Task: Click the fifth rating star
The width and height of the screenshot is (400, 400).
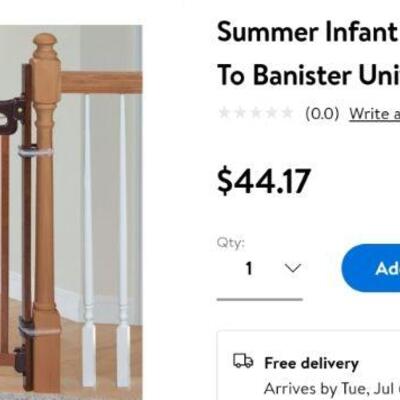Action: coord(287,113)
